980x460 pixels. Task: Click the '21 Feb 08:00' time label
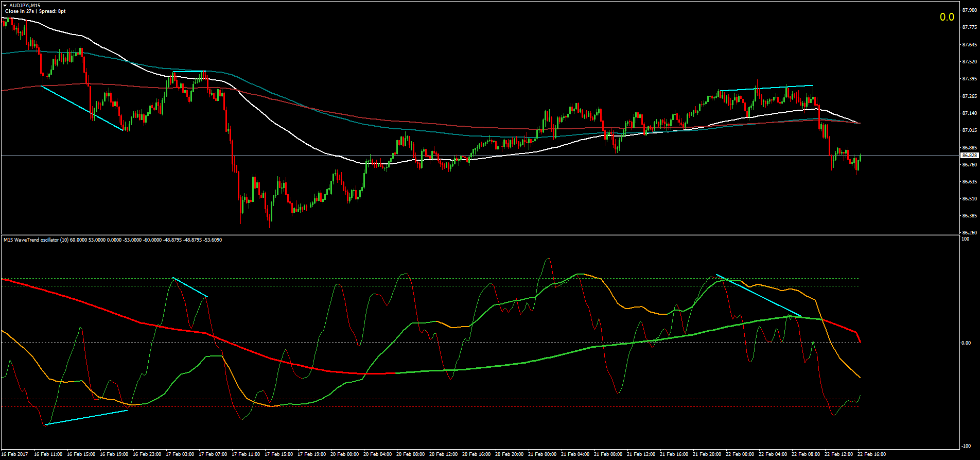pos(608,454)
